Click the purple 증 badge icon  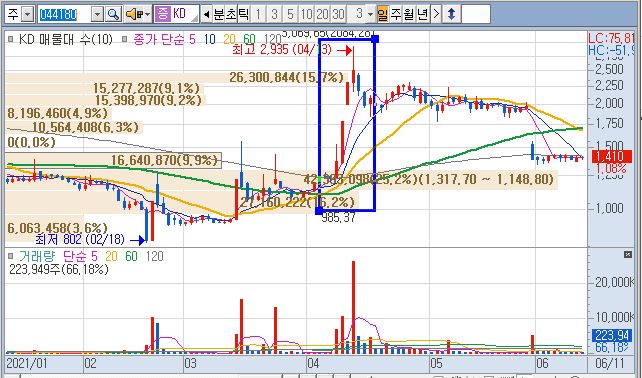163,14
